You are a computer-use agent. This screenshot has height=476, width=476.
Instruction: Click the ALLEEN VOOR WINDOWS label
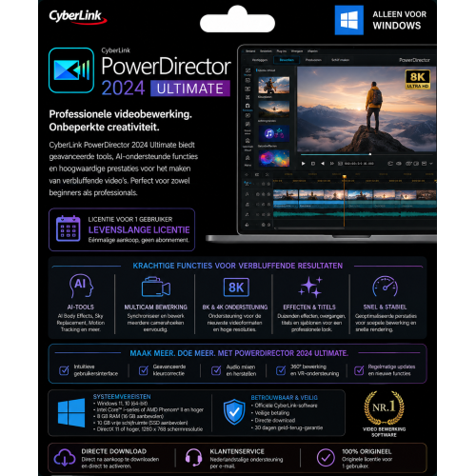coord(399,20)
